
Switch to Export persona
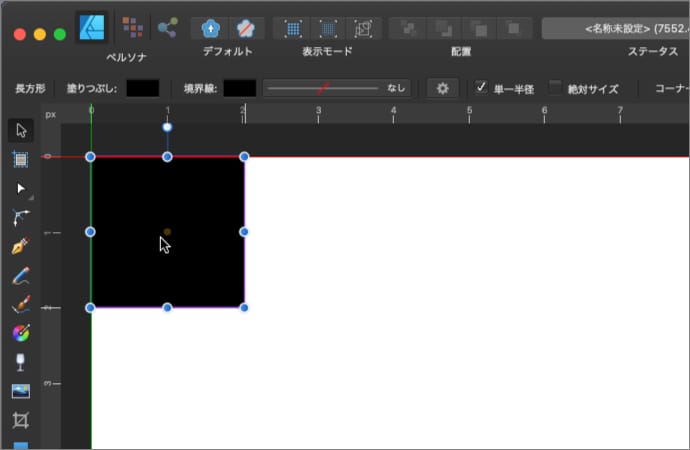tap(167, 27)
